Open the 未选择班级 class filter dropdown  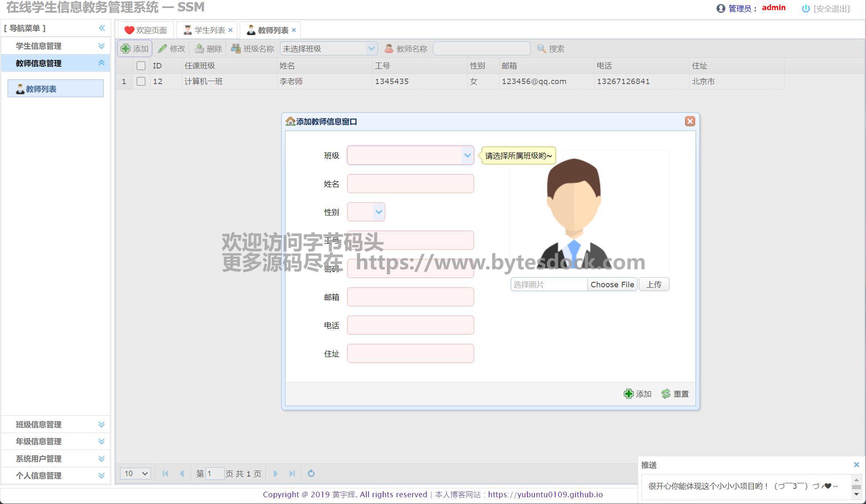click(371, 49)
